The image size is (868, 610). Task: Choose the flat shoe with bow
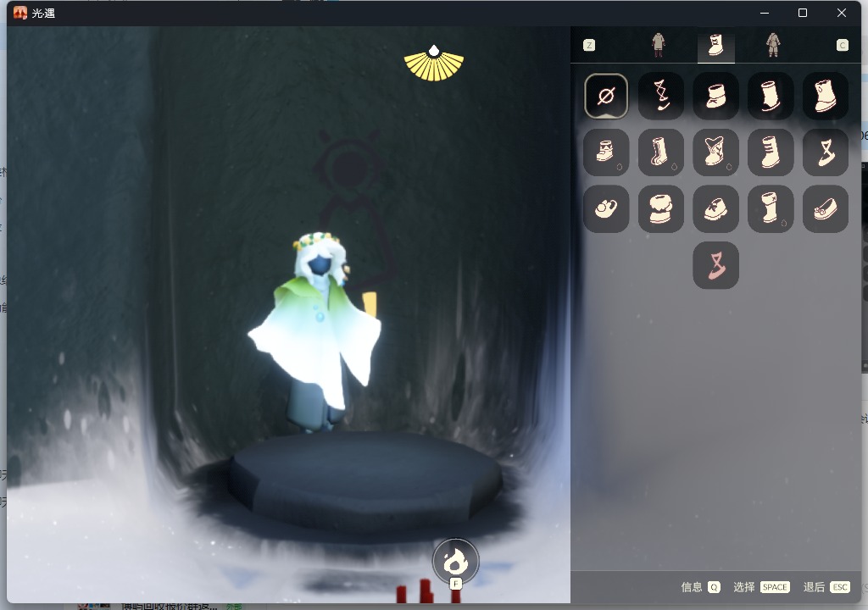826,208
